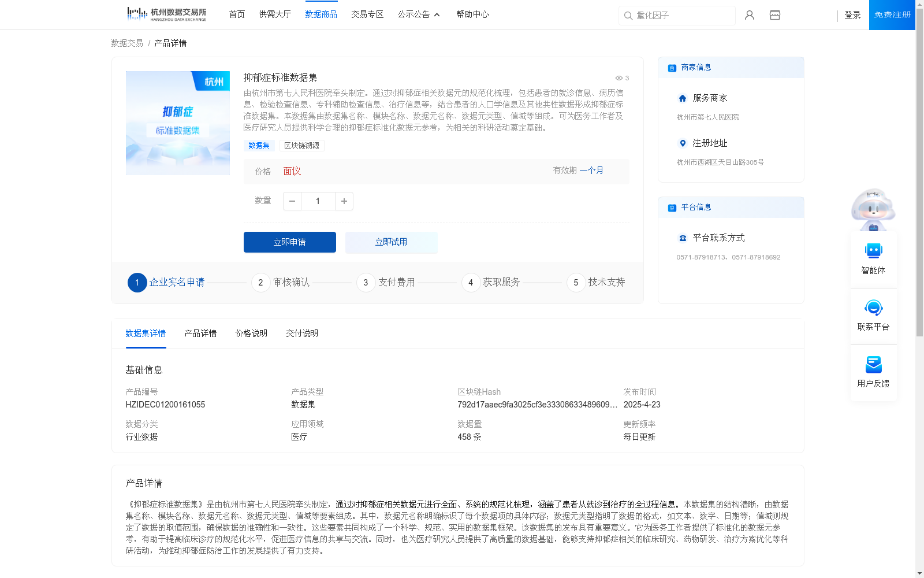Click the messages icon beside the profile

pyautogui.click(x=774, y=15)
